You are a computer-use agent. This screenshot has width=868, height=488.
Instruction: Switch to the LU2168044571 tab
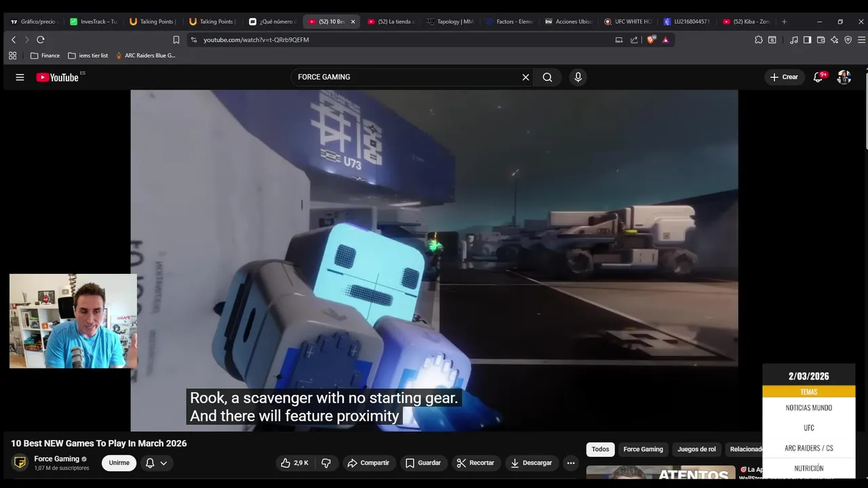click(688, 22)
